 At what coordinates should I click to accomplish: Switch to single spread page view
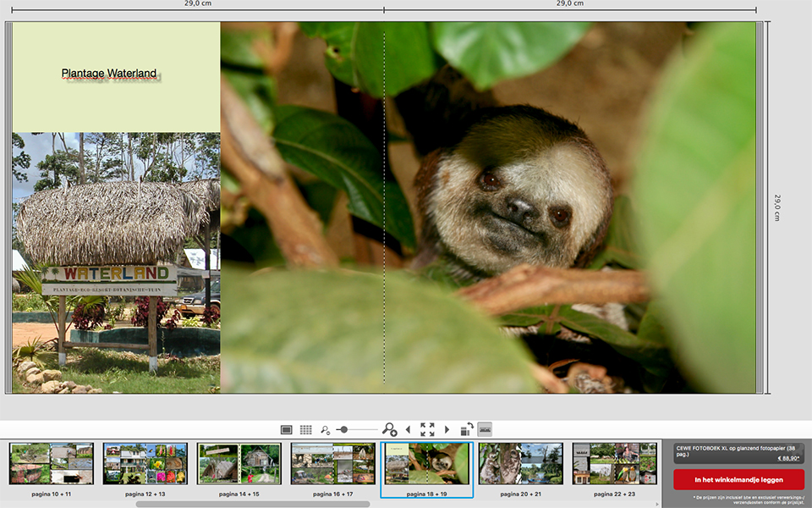pyautogui.click(x=287, y=430)
